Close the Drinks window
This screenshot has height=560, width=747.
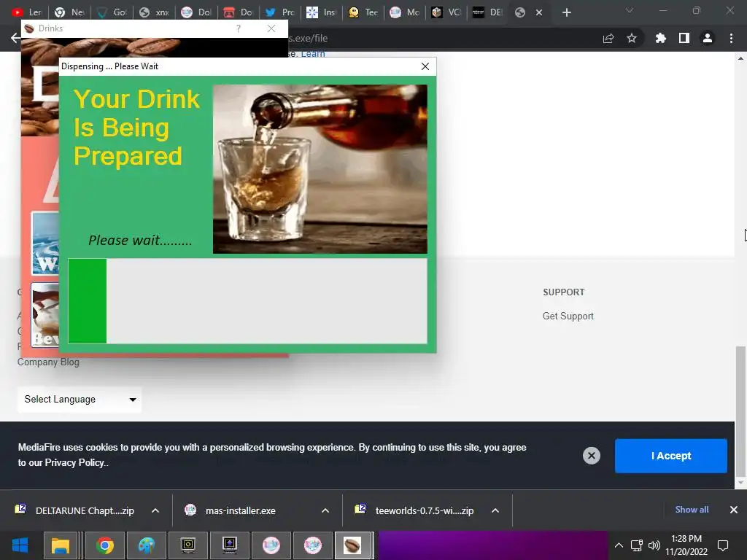(271, 28)
